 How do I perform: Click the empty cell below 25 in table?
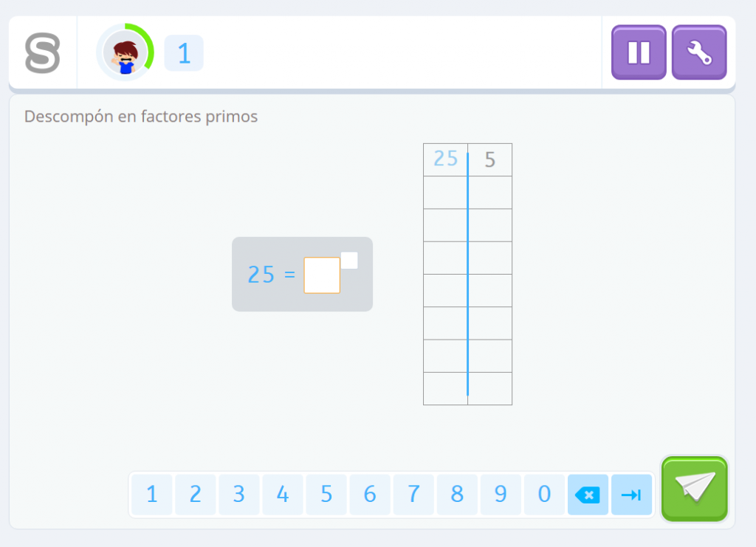(445, 193)
